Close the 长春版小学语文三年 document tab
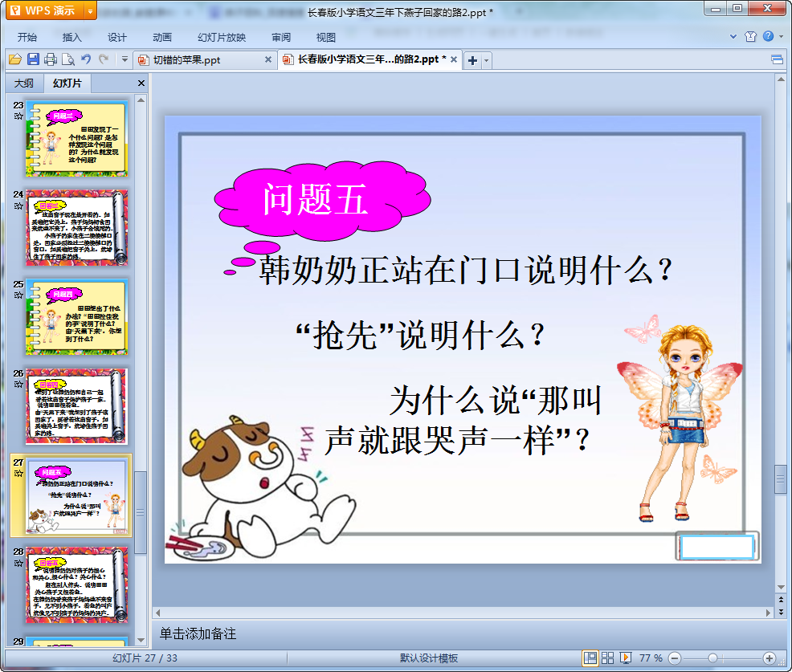Screen dimensions: 792x672 click(x=454, y=59)
